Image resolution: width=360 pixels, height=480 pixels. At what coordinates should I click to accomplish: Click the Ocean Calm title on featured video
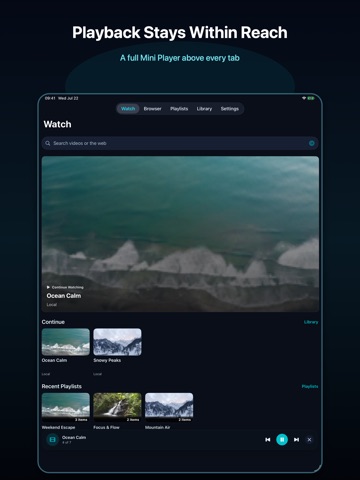[x=64, y=296]
